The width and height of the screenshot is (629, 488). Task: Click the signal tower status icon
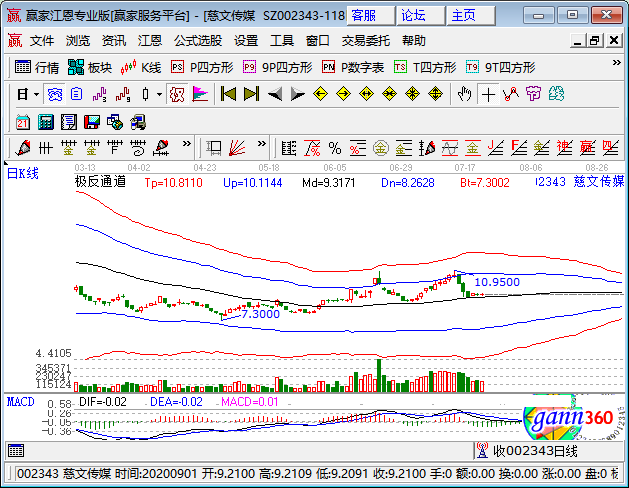tap(482, 450)
